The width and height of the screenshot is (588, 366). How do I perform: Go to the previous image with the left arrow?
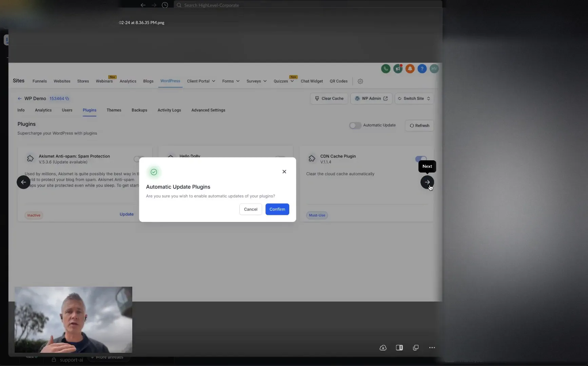click(23, 182)
